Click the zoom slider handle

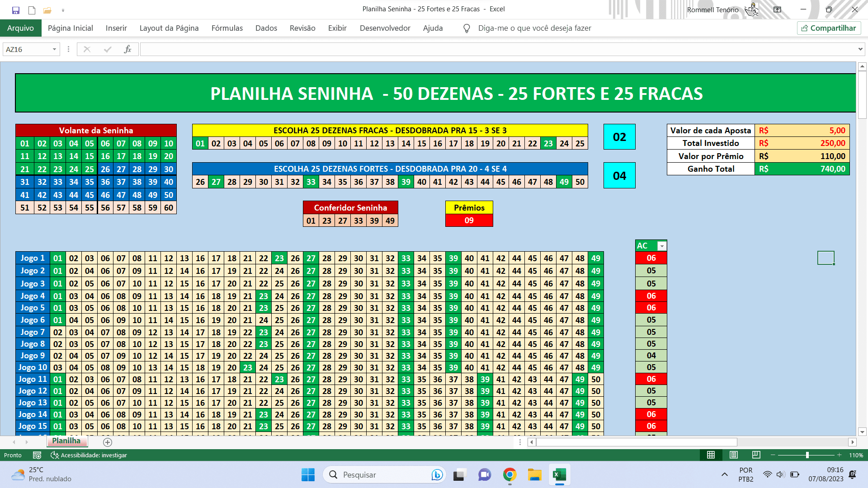(x=807, y=455)
